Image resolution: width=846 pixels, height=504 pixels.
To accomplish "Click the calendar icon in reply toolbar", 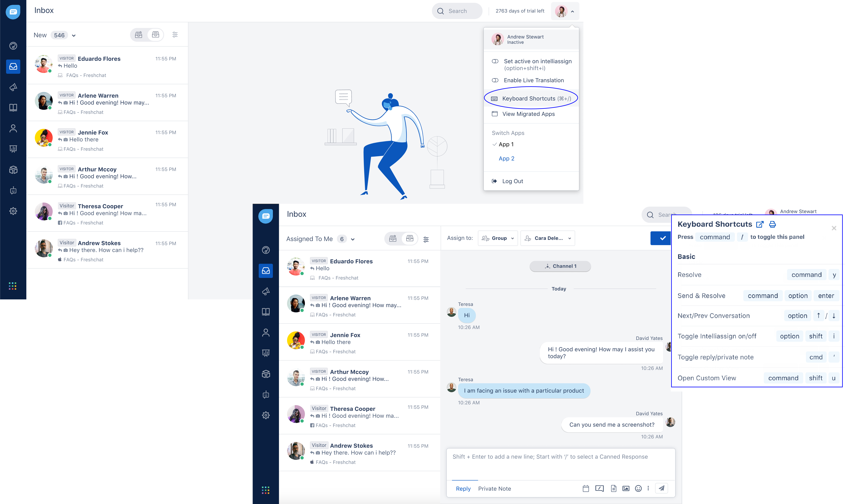I will click(585, 488).
